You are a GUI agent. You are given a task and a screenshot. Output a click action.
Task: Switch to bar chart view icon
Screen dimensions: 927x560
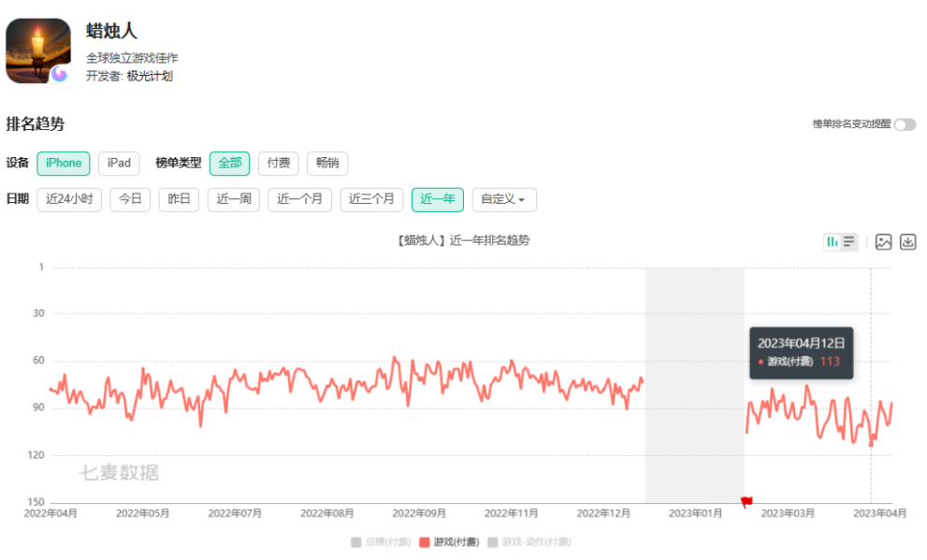point(833,241)
